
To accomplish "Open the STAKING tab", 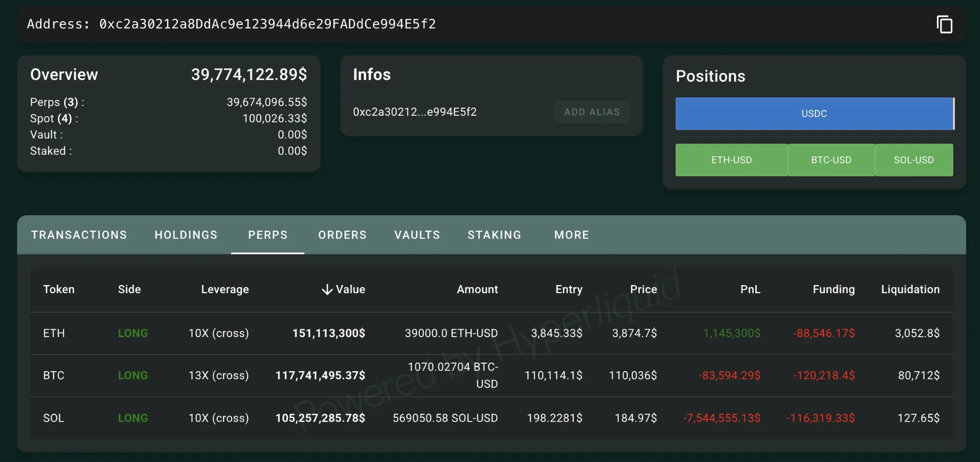I will 494,235.
